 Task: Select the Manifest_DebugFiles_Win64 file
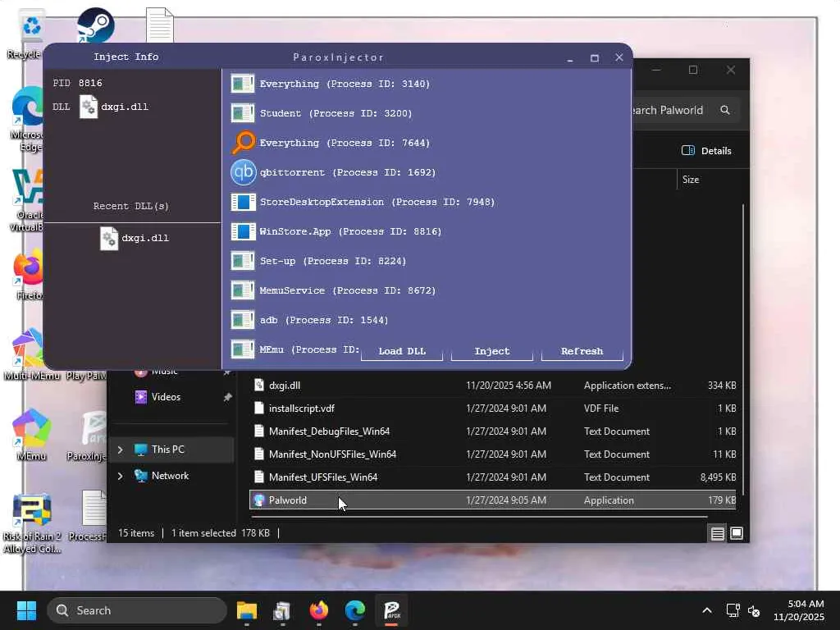(x=492, y=431)
